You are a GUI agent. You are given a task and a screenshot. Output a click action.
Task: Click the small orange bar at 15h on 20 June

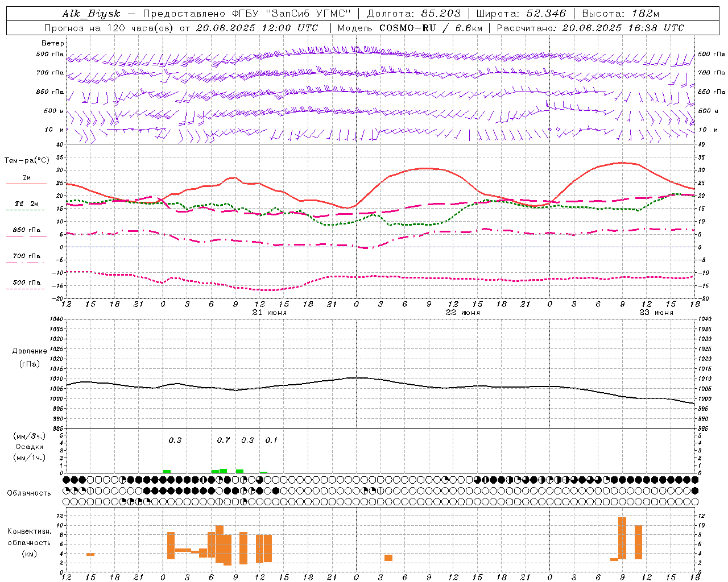[x=90, y=554]
